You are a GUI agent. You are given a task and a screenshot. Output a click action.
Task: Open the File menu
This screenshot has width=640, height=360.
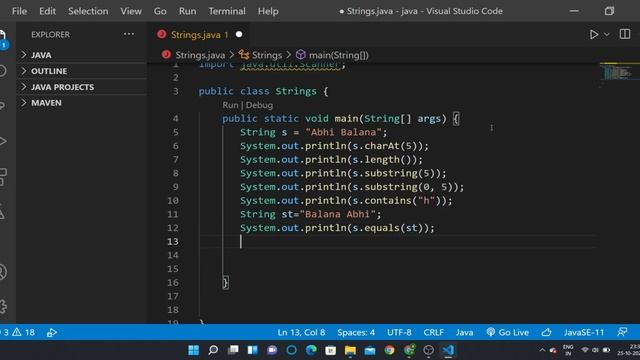click(x=20, y=11)
